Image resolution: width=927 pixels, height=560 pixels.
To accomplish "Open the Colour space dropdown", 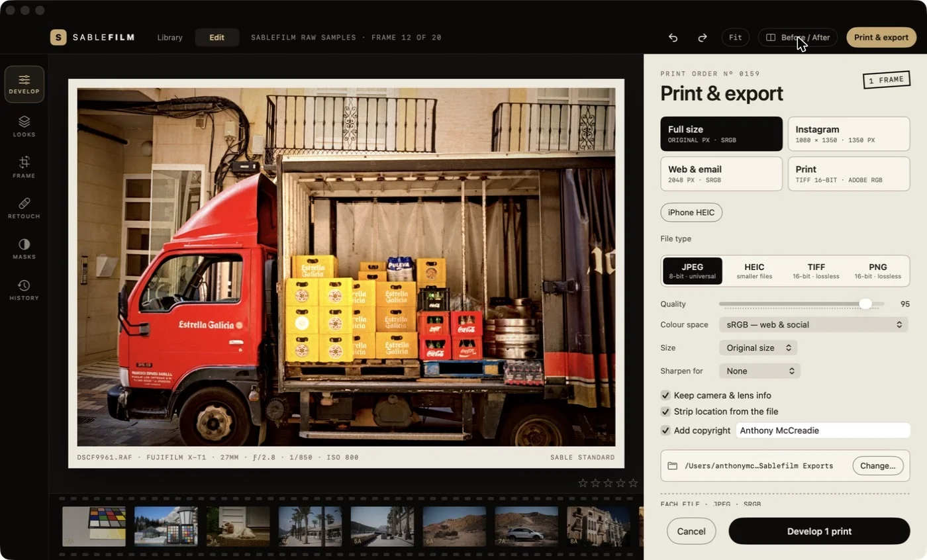I will click(x=813, y=324).
